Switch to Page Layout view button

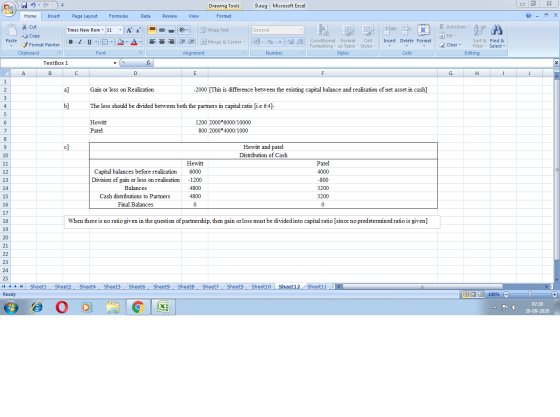[473, 295]
